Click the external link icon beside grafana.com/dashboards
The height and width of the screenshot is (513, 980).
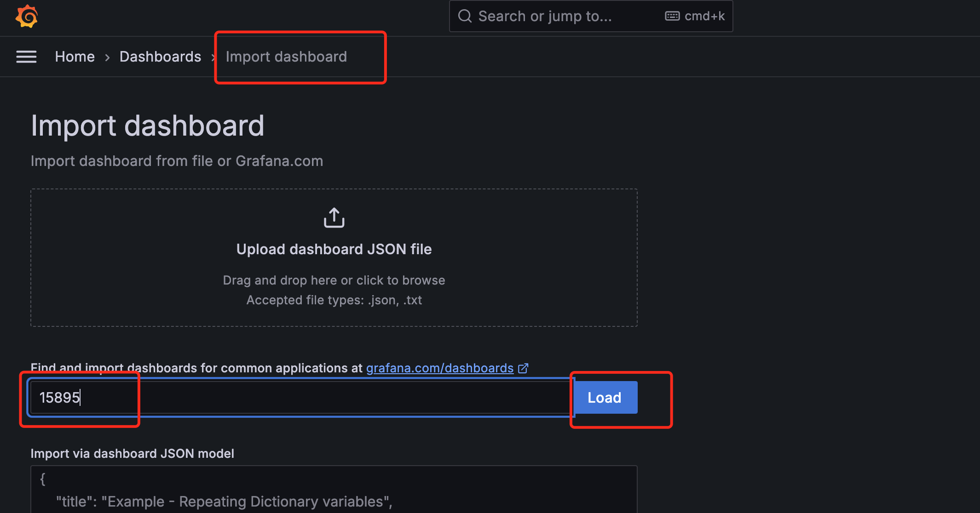coord(523,368)
